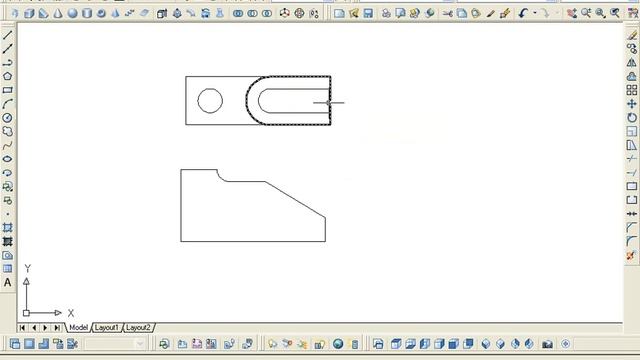Screen dimensions: 640x360
Task: Click the Plot printer icon
Action: click(386, 13)
